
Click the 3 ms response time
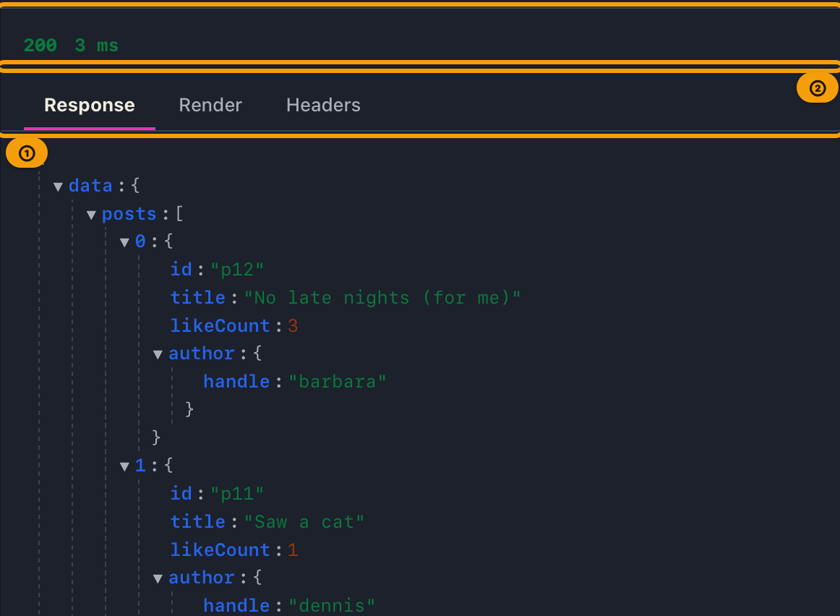point(96,46)
